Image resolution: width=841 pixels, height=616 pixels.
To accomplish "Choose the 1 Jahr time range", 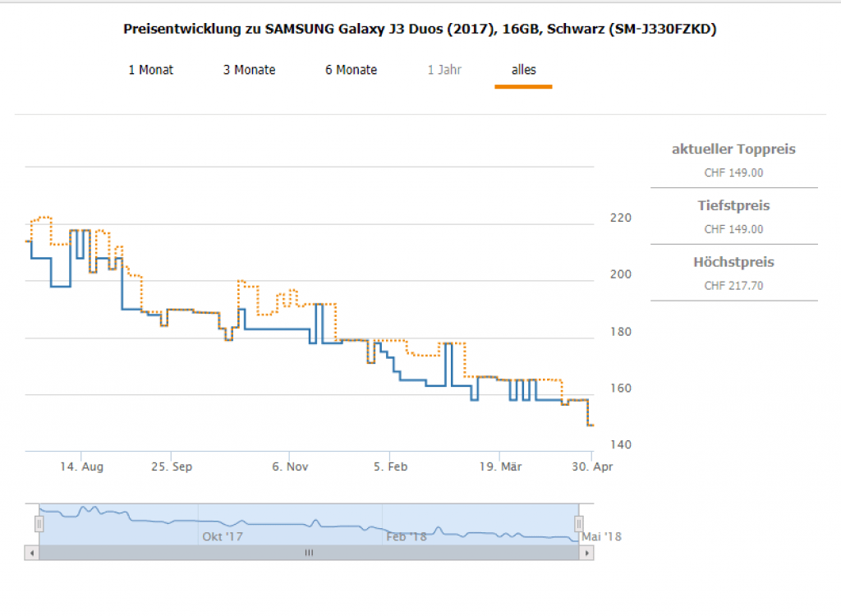I will click(x=444, y=70).
